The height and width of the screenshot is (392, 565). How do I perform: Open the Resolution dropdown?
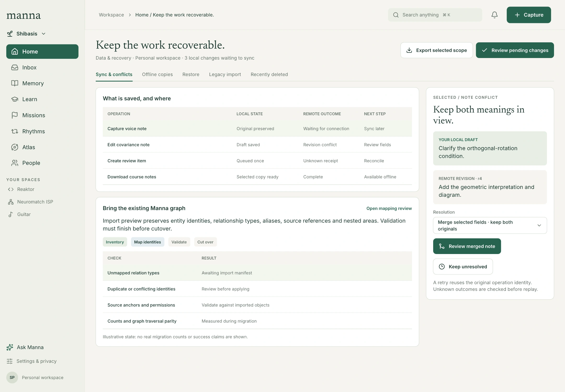490,225
